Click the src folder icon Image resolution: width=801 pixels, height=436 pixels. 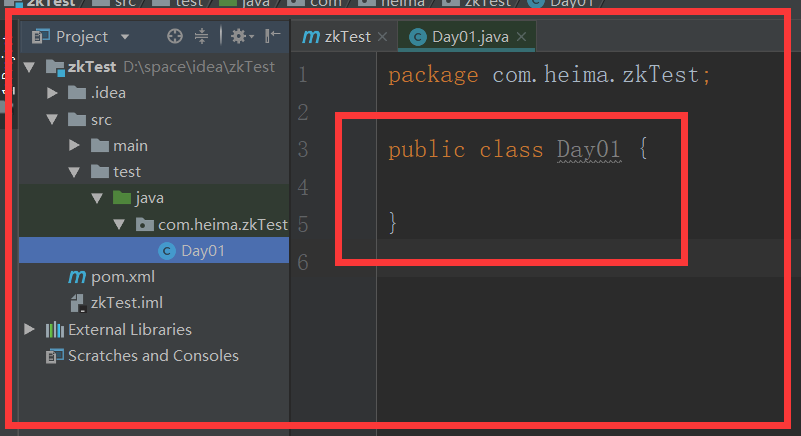[77, 119]
